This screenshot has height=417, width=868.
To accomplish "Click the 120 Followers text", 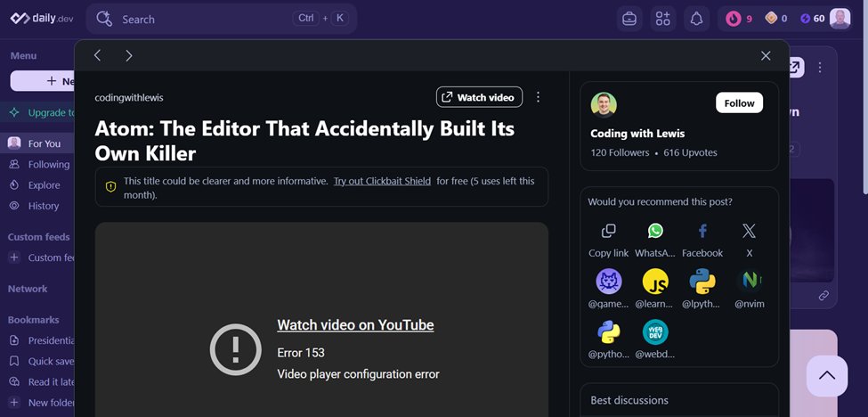I will pos(620,153).
